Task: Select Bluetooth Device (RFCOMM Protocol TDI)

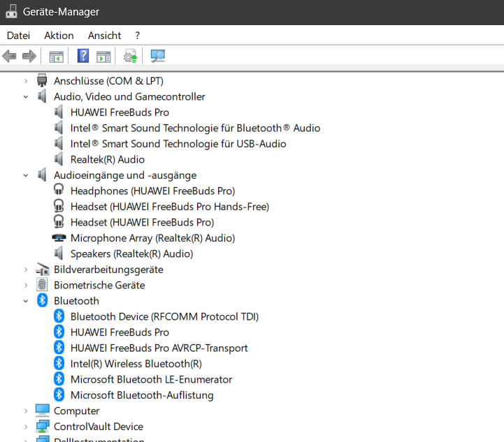Action: click(x=164, y=317)
